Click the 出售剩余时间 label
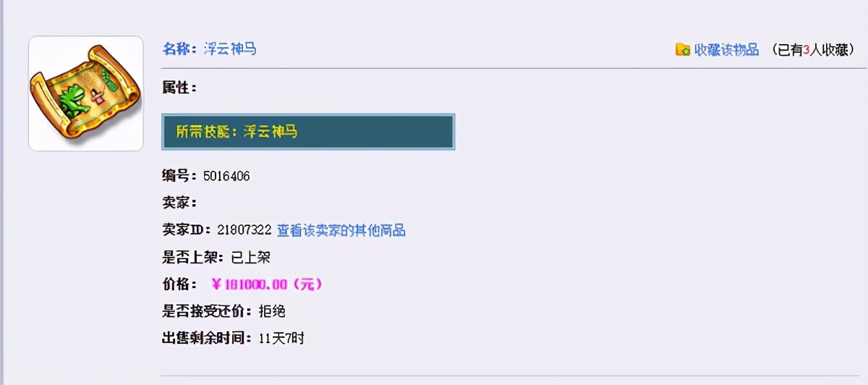The width and height of the screenshot is (868, 385). click(207, 338)
